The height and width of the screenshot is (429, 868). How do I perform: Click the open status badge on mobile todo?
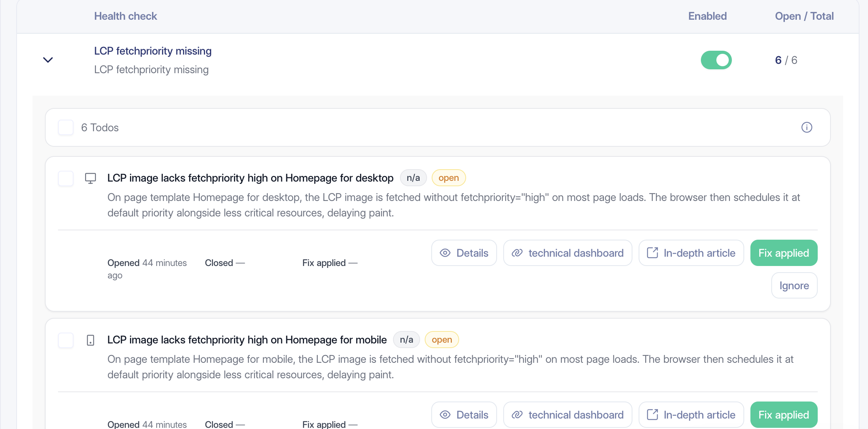442,340
